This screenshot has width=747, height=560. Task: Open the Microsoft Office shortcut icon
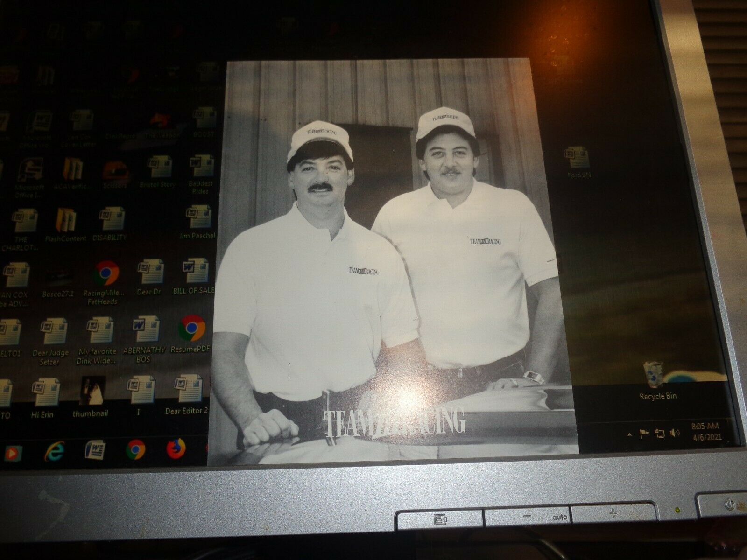click(30, 178)
